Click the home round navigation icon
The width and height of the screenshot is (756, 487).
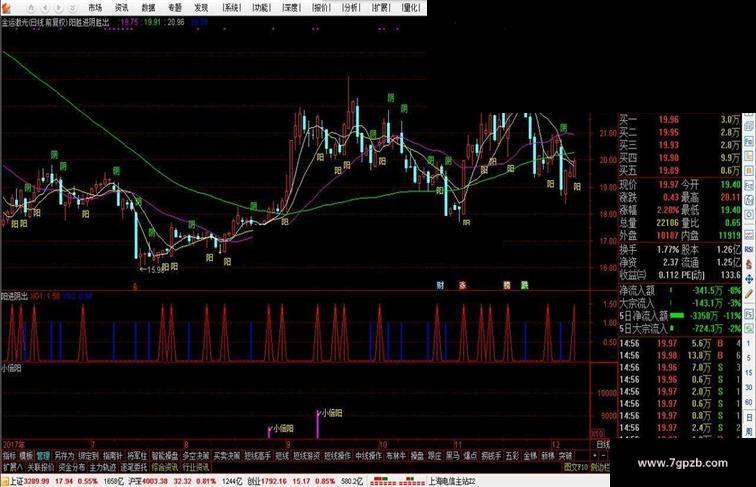(31, 8)
